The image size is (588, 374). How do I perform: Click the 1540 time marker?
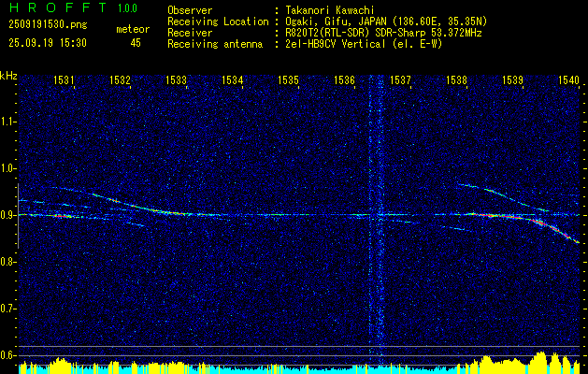point(569,79)
